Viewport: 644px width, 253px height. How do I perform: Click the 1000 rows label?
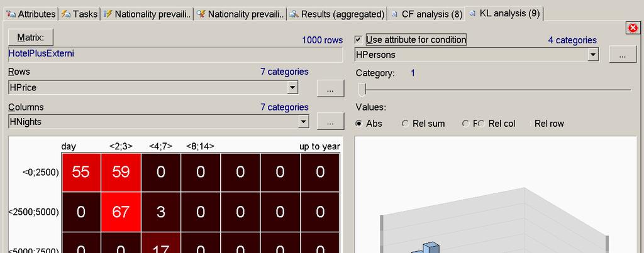pos(323,40)
